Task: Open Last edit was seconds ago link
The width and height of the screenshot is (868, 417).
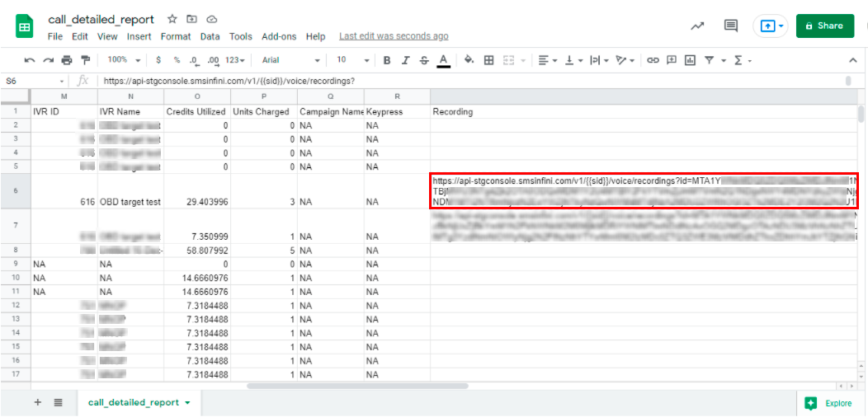Action: (x=394, y=36)
